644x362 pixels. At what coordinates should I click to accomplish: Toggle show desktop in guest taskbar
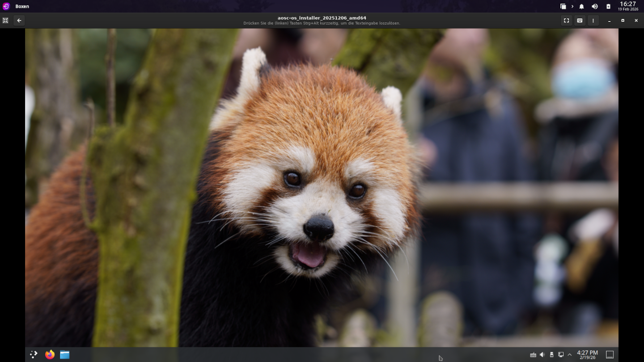[610, 354]
